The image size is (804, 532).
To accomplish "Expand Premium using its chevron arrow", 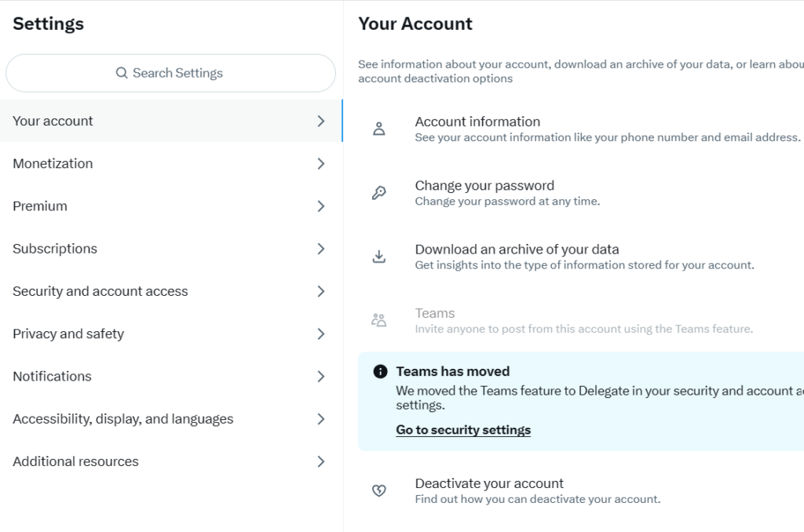I will coord(320,206).
